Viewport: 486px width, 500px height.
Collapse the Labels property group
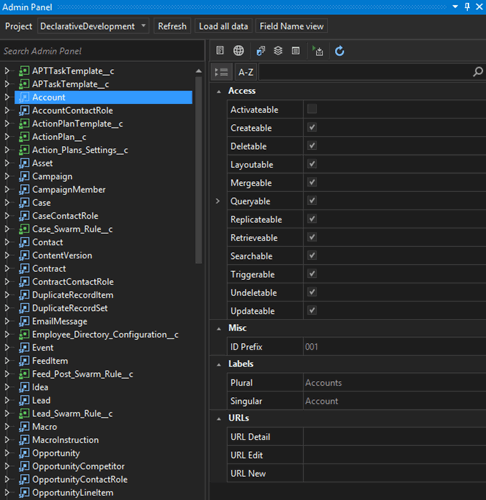(x=219, y=365)
